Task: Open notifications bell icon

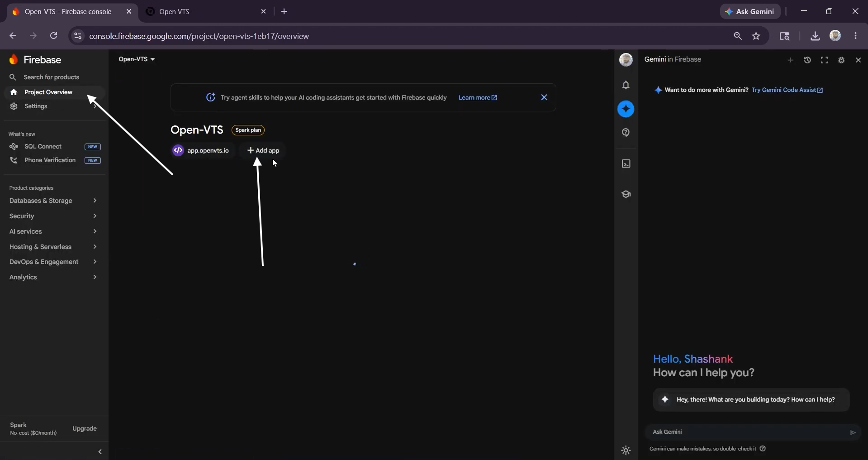Action: point(626,85)
